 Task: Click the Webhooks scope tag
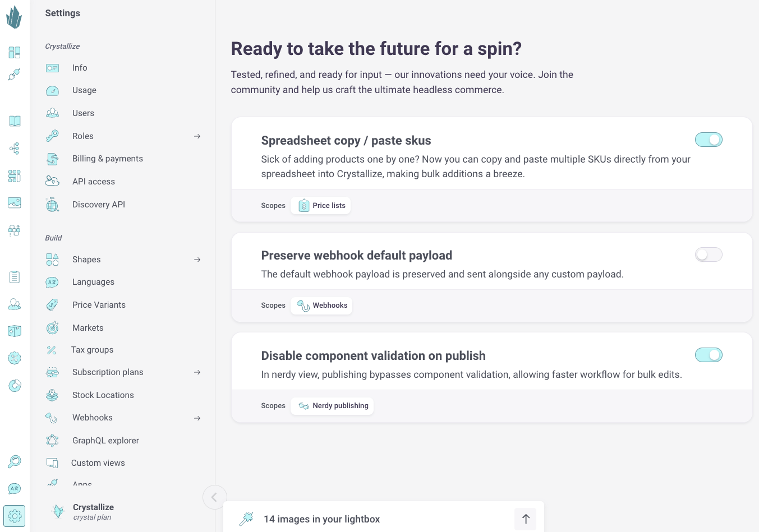pyautogui.click(x=322, y=306)
